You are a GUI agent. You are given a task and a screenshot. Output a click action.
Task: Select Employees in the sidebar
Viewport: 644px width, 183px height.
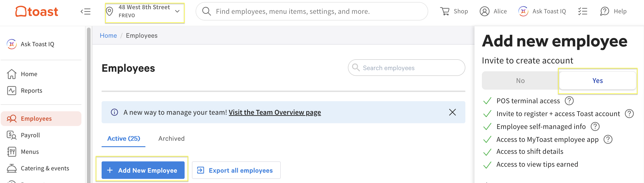pyautogui.click(x=41, y=119)
